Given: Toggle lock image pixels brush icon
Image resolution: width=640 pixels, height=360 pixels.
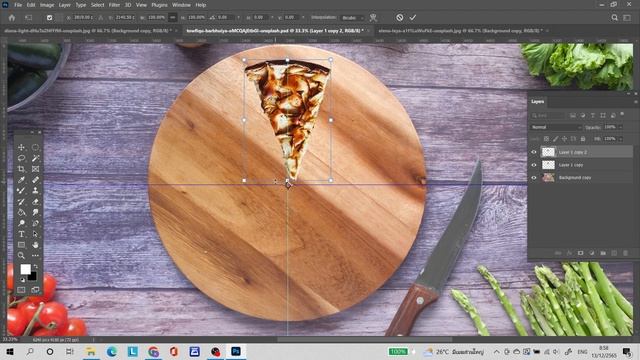Looking at the screenshot, I should pos(556,139).
